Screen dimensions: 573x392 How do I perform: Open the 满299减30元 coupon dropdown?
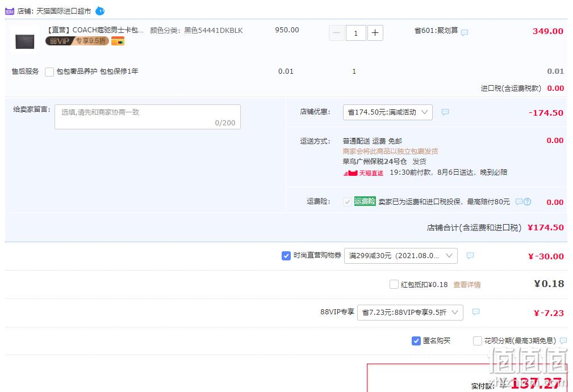click(x=401, y=256)
